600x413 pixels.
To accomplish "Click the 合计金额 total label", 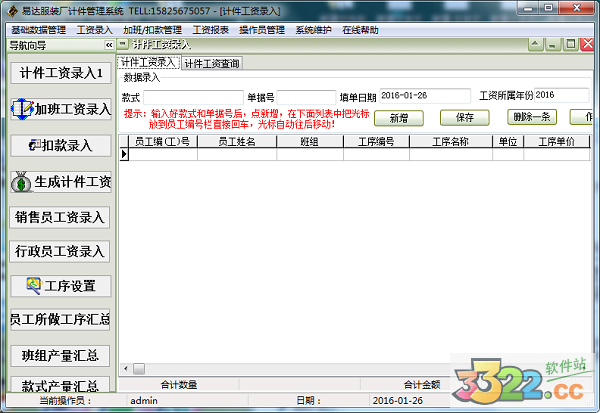I will 422,384.
